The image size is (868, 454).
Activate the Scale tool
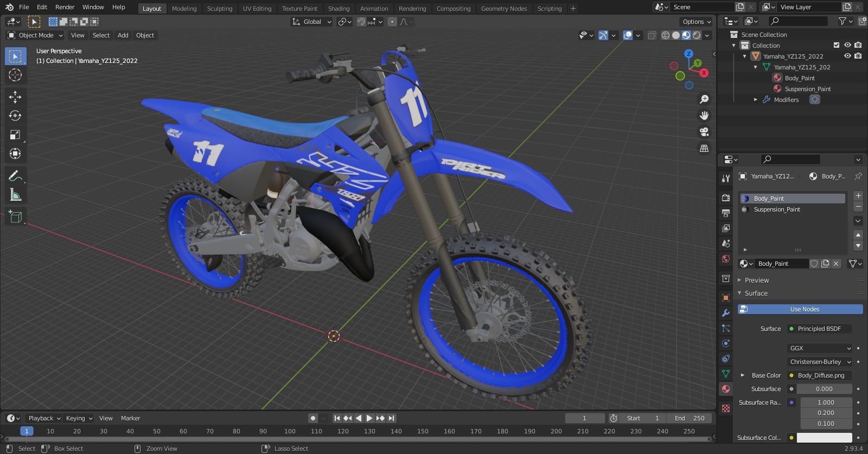15,135
